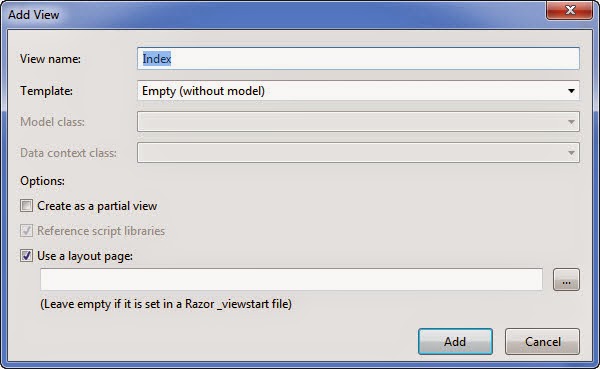Click the Add button
600x369 pixels.
point(455,341)
